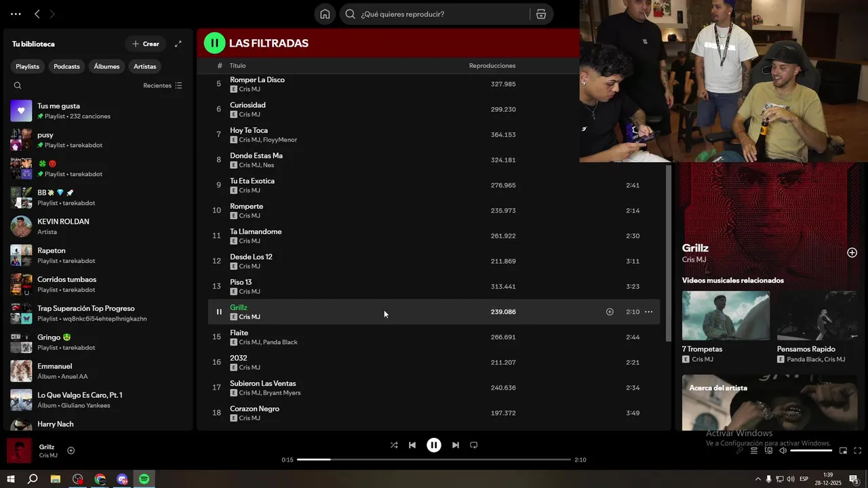Open the Bryant Myers artist link

282,393
